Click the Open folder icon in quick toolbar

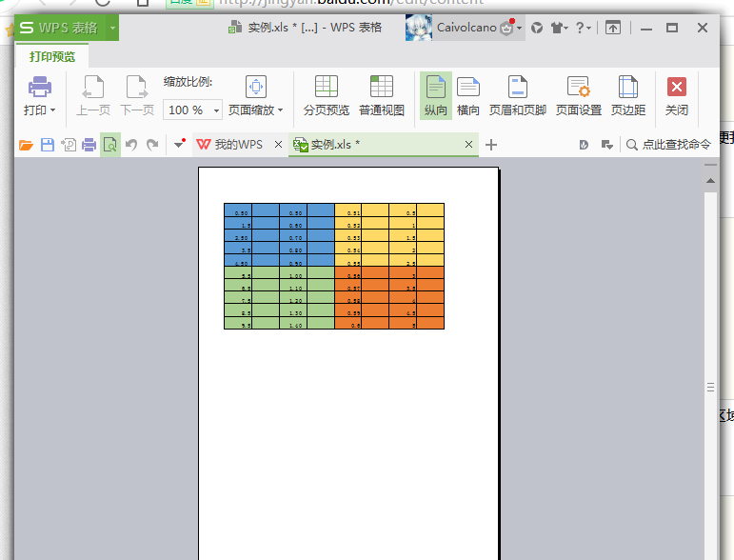point(26,145)
